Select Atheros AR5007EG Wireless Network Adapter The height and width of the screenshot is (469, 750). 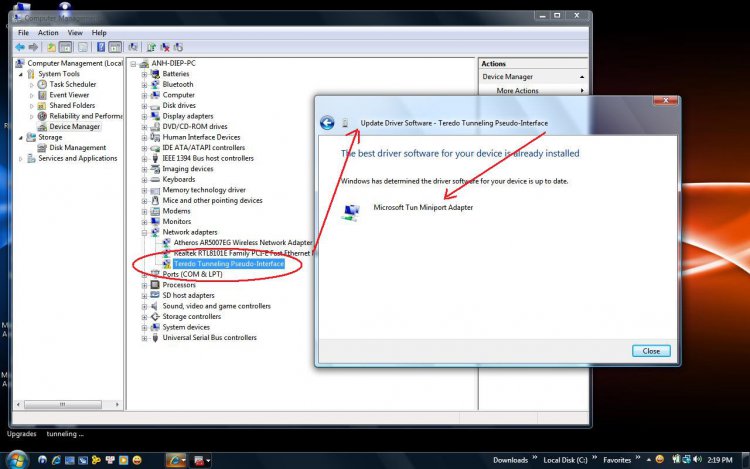pyautogui.click(x=243, y=243)
